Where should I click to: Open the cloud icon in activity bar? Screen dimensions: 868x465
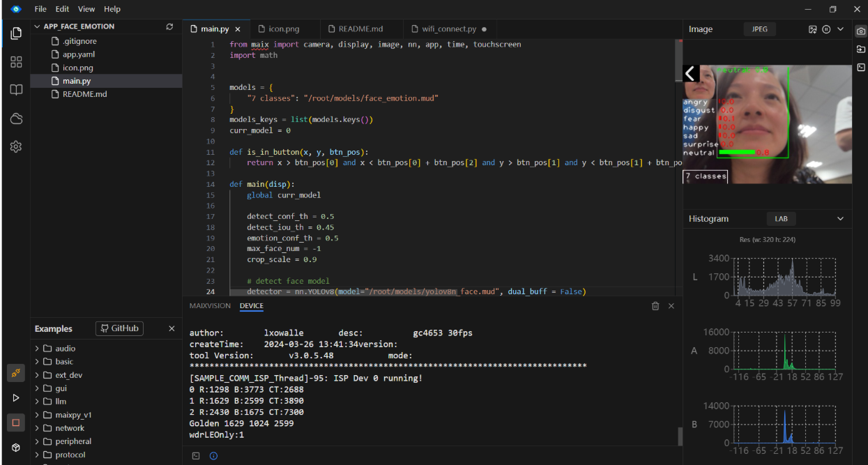pos(16,119)
